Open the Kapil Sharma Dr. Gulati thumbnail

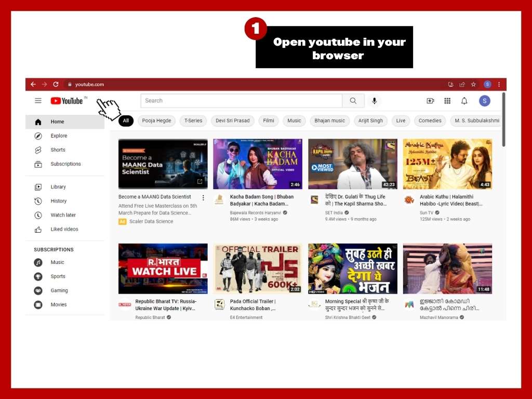coord(353,164)
